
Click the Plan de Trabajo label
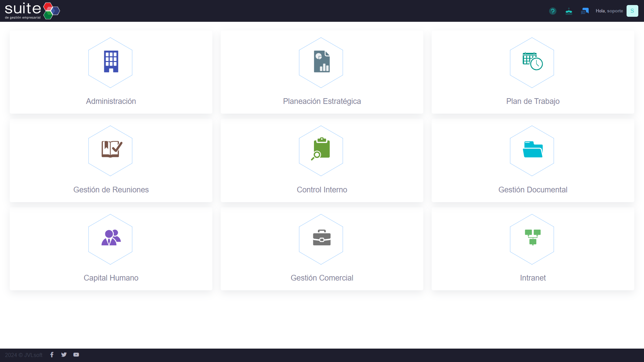pyautogui.click(x=533, y=101)
